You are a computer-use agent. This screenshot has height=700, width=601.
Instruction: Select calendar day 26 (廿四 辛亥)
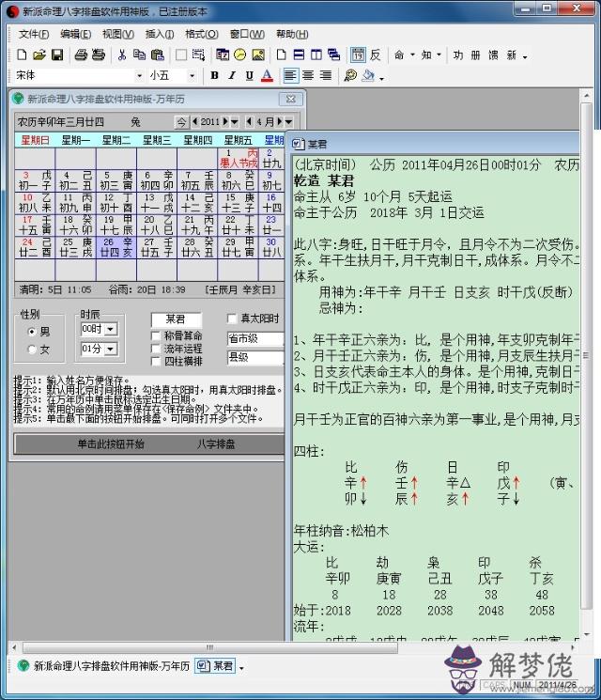pos(116,247)
